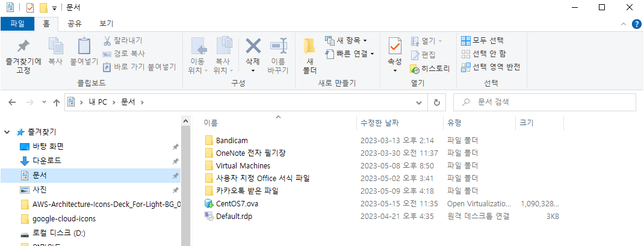
Task: Unpin 문서 using its pin icon in sidebar
Action: point(175,176)
